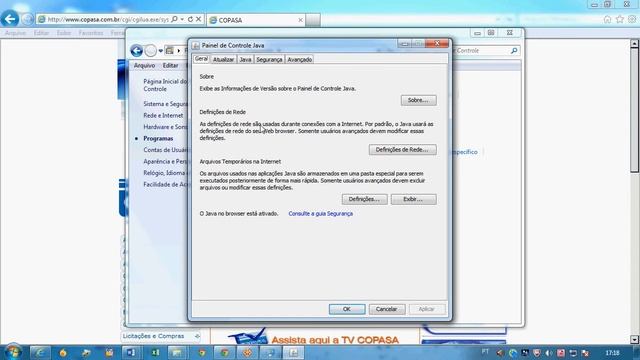Click the copasa.com.br address field
640x360 pixels.
pyautogui.click(x=108, y=19)
